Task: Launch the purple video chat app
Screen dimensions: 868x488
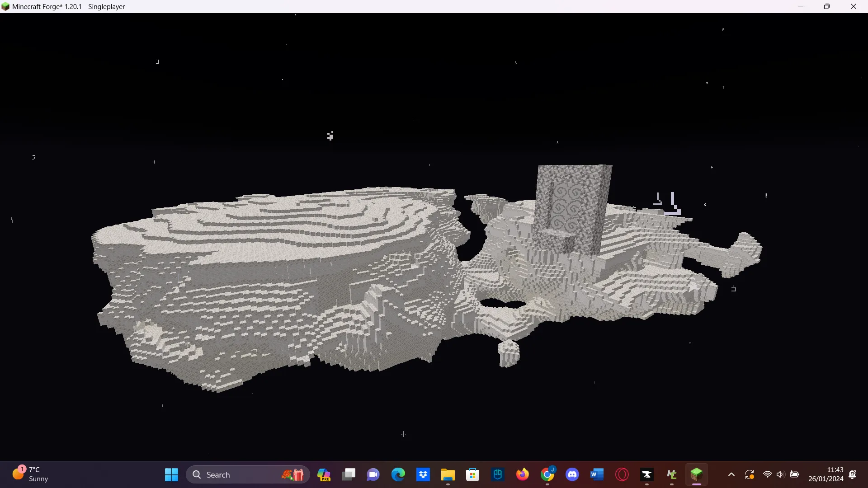Action: (373, 474)
